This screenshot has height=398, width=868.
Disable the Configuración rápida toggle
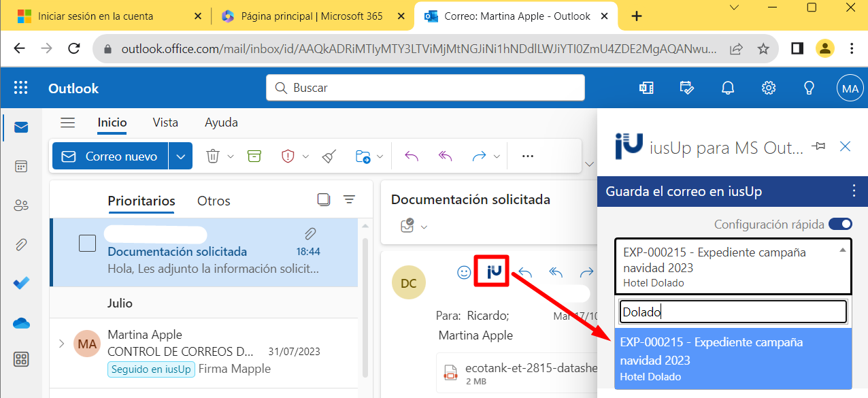(840, 225)
